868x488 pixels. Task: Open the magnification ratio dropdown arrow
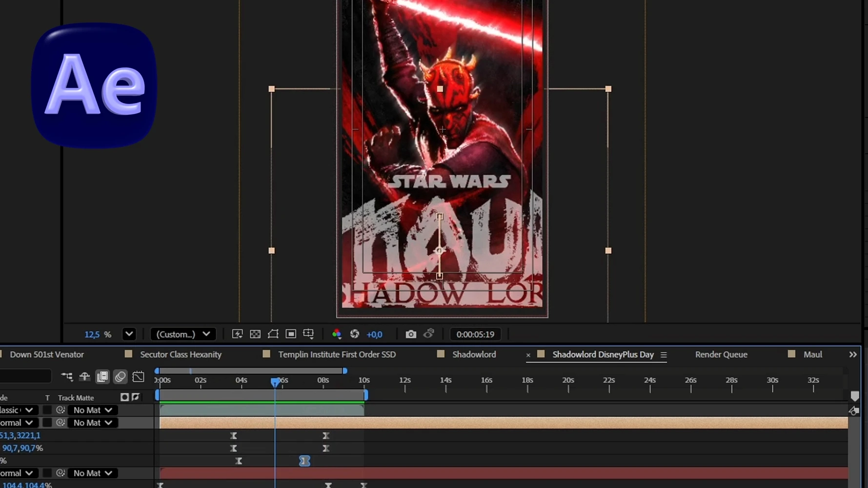tap(129, 334)
